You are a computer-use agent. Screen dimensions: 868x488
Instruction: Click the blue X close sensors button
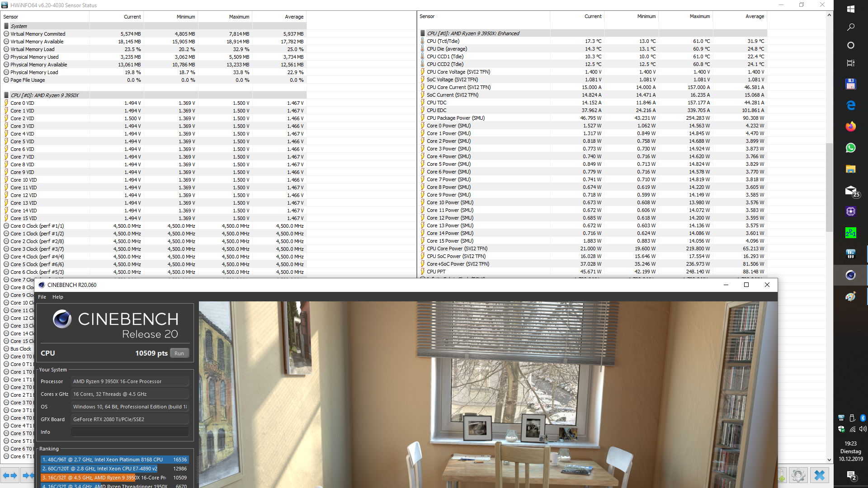point(819,475)
